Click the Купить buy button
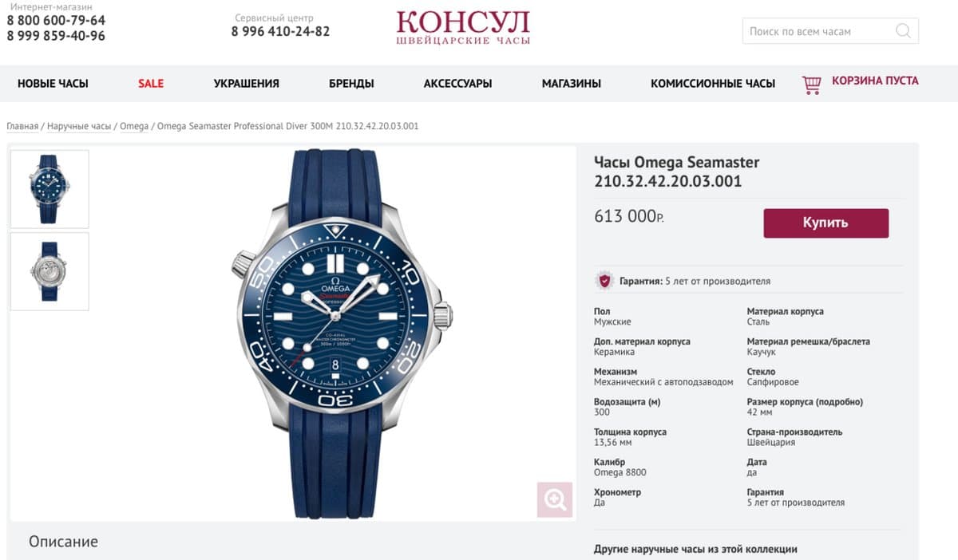958x560 pixels. pos(825,223)
